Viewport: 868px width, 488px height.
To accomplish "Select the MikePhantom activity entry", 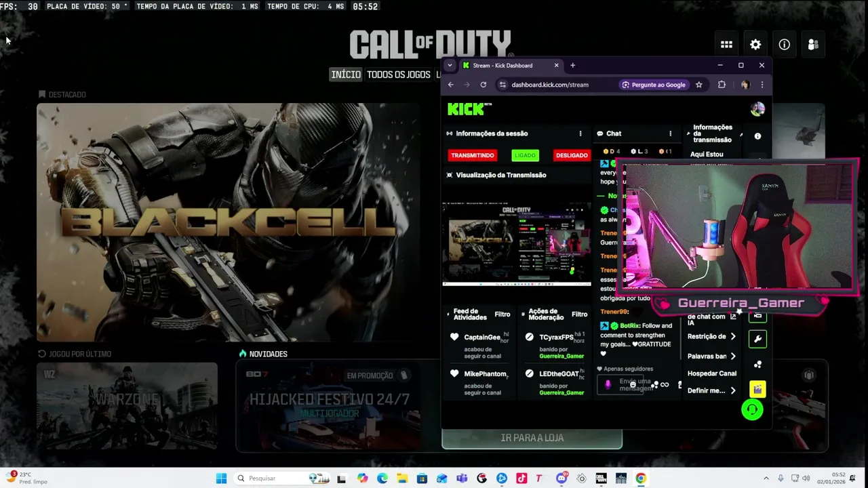I will 480,382.
